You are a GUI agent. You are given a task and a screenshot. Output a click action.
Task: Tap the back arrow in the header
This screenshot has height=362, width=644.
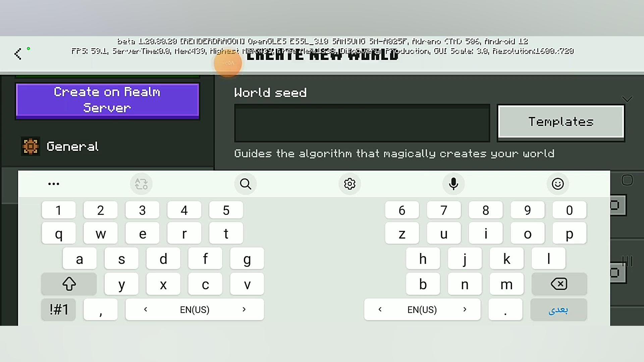18,54
